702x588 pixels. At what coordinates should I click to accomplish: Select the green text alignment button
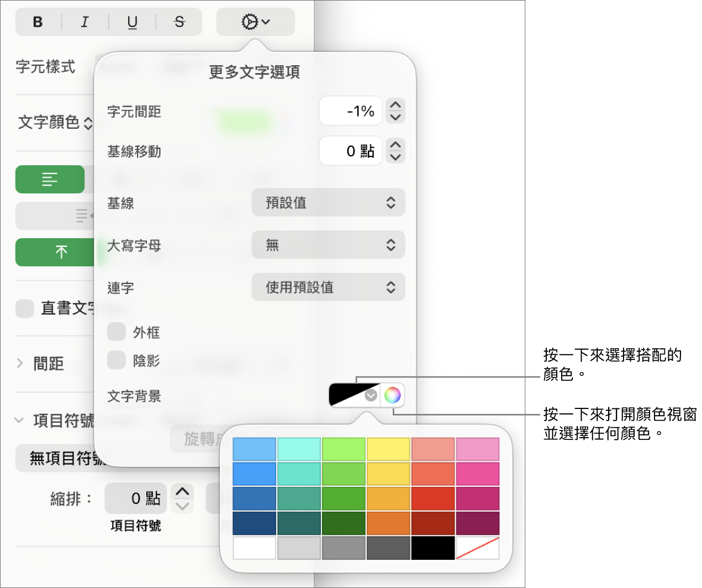click(50, 179)
